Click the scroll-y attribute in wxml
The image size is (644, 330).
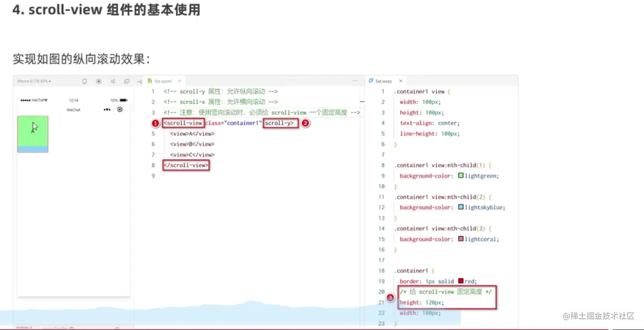click(x=280, y=123)
